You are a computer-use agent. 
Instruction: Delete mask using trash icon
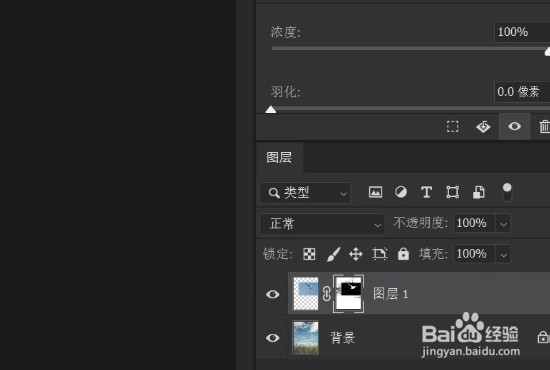(544, 127)
